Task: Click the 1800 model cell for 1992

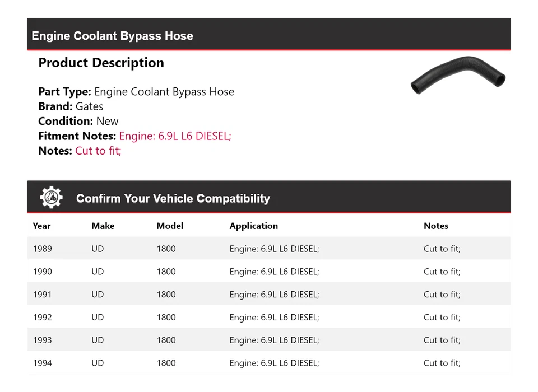Action: pos(166,318)
